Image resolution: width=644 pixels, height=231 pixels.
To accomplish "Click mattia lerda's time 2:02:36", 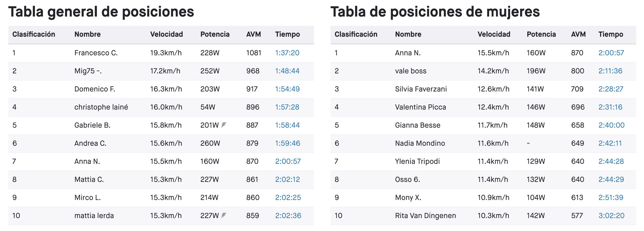I will tap(288, 216).
